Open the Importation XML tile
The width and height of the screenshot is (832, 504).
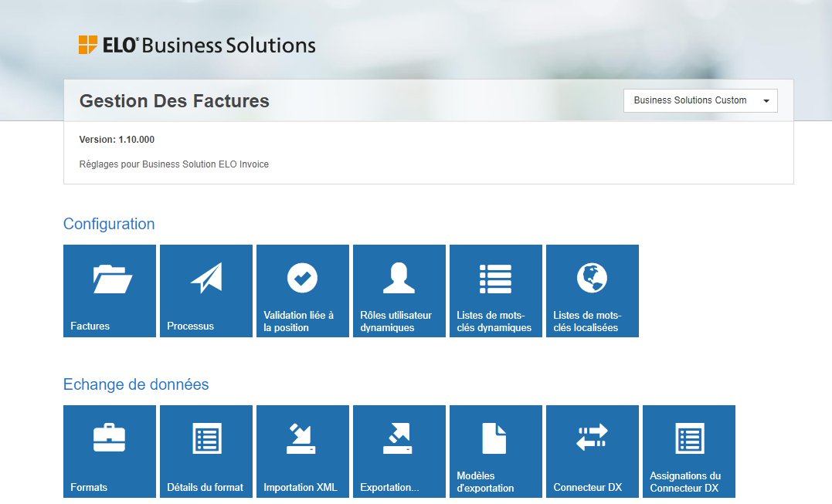[x=303, y=452]
